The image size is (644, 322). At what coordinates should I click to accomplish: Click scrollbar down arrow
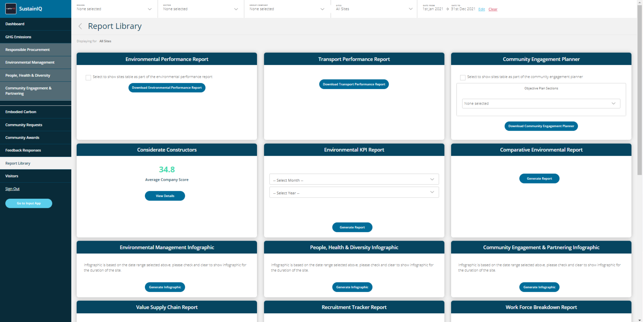tap(640, 320)
